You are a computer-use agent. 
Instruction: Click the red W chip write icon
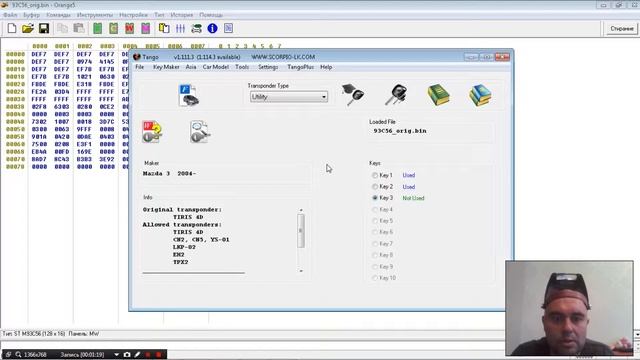[129, 28]
